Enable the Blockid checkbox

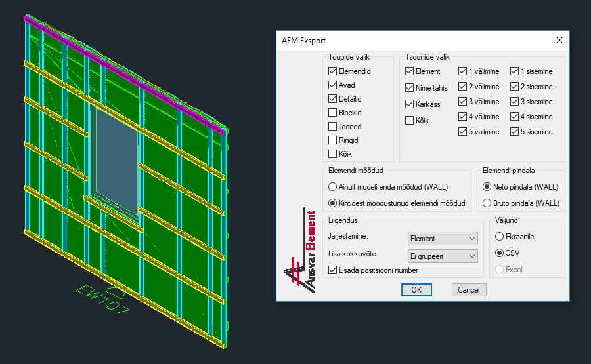pyautogui.click(x=332, y=113)
